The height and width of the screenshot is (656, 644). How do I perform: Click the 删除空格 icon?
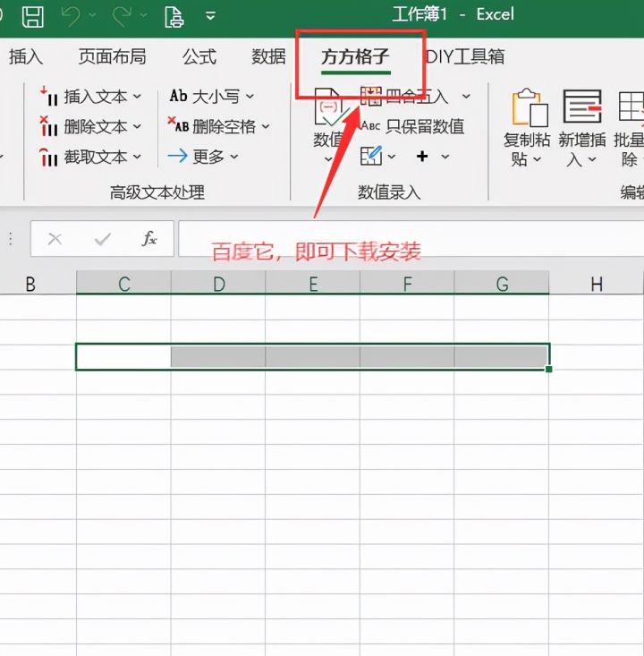(x=178, y=125)
